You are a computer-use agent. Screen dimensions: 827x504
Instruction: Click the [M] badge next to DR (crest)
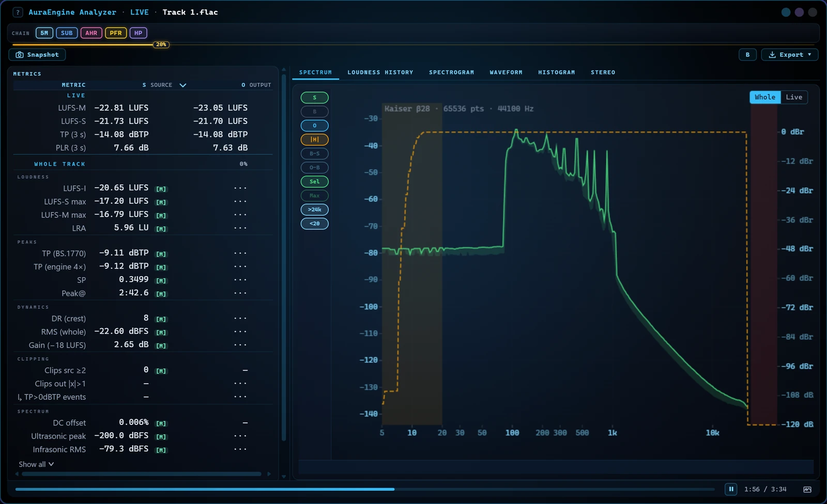161,319
